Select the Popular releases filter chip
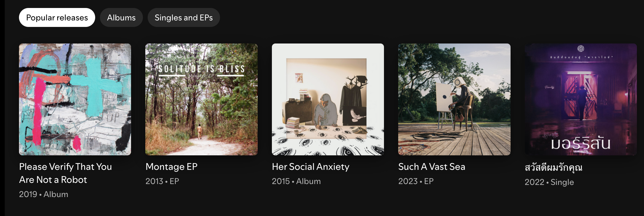644x216 pixels. 57,17
